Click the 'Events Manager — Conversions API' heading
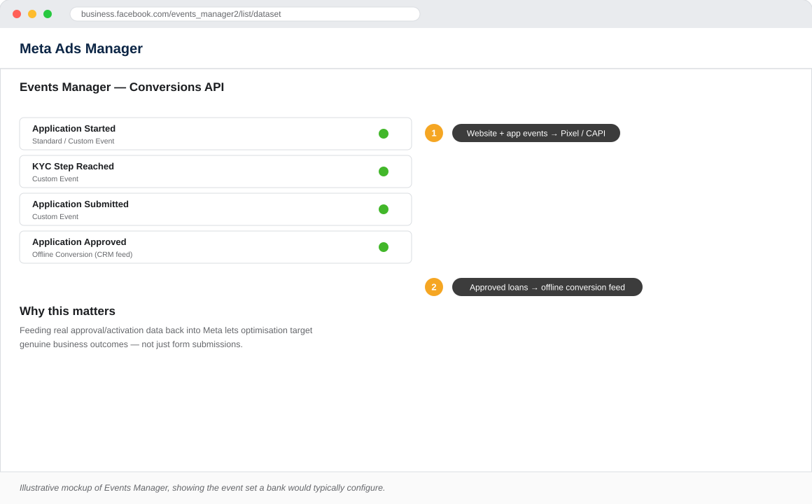Viewport: 812px width, 504px height. [x=122, y=87]
